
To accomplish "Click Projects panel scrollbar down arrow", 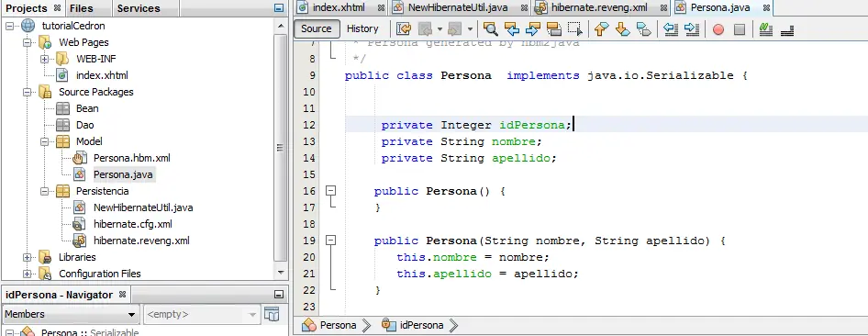I will 281,273.
